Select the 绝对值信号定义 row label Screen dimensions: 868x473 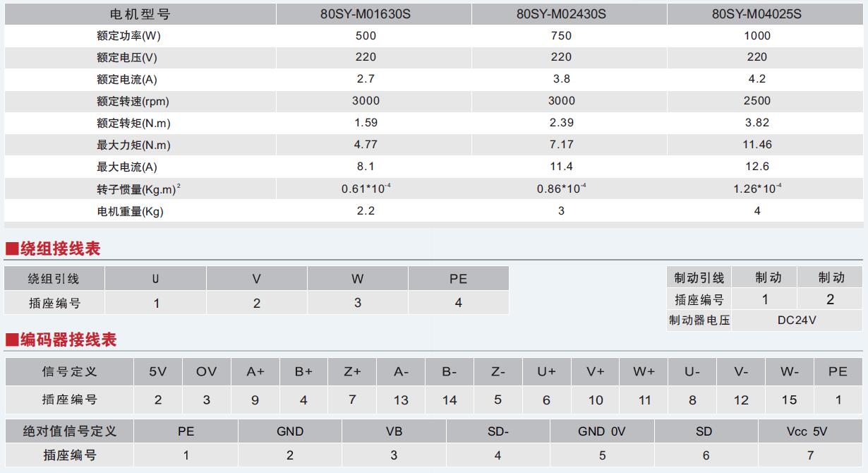pos(69,431)
